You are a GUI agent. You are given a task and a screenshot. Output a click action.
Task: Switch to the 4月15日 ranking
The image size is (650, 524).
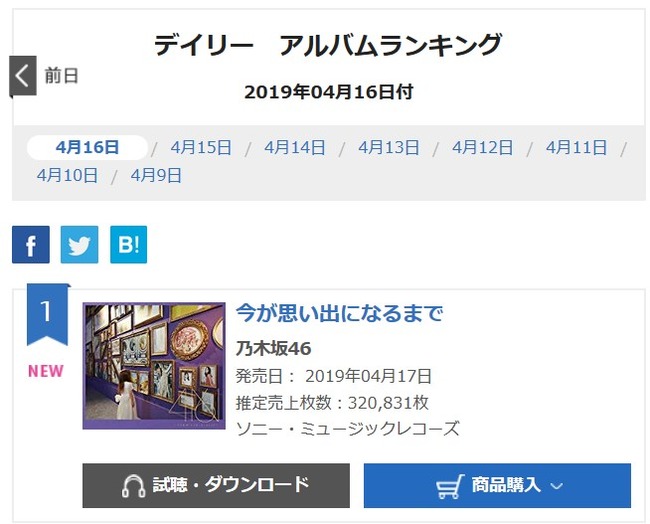point(201,148)
